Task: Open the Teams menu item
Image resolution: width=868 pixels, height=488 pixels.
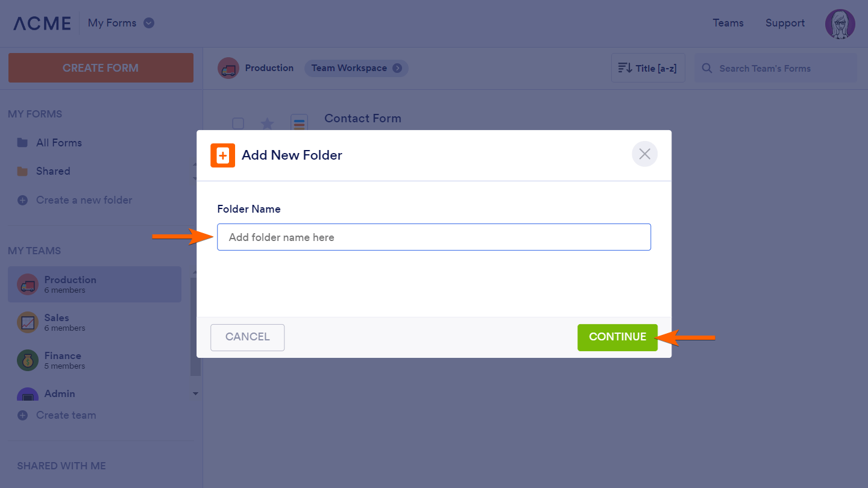Action: pyautogui.click(x=728, y=23)
